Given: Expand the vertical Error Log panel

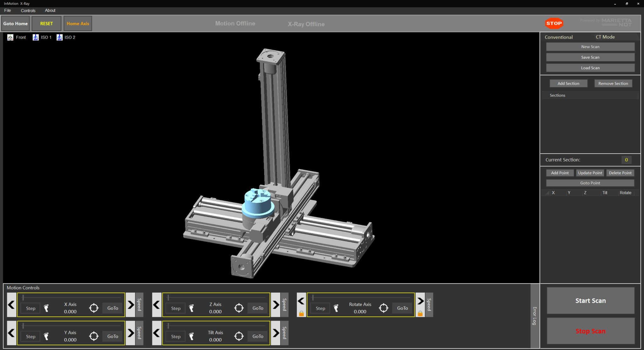Looking at the screenshot, I should pos(535,316).
